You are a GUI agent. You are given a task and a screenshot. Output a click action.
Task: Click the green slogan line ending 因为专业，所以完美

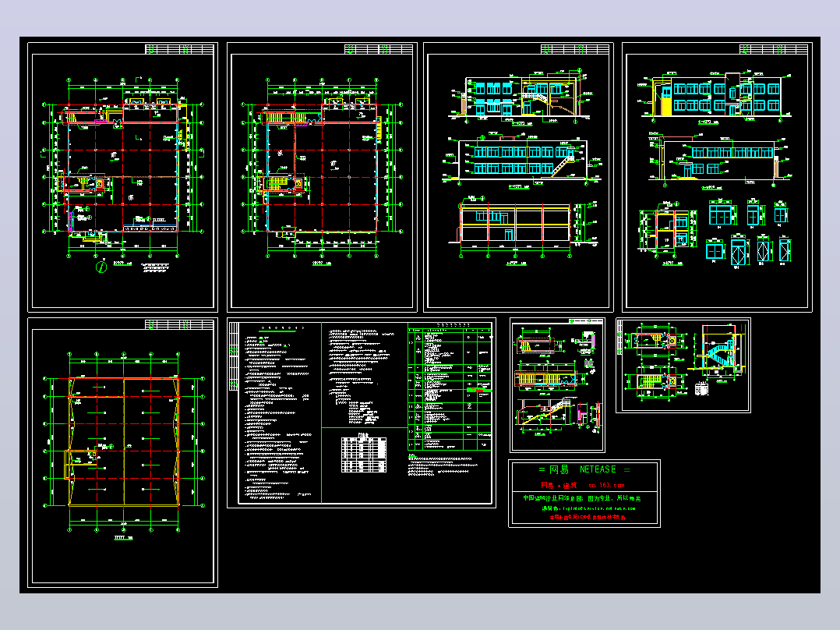tap(581, 498)
